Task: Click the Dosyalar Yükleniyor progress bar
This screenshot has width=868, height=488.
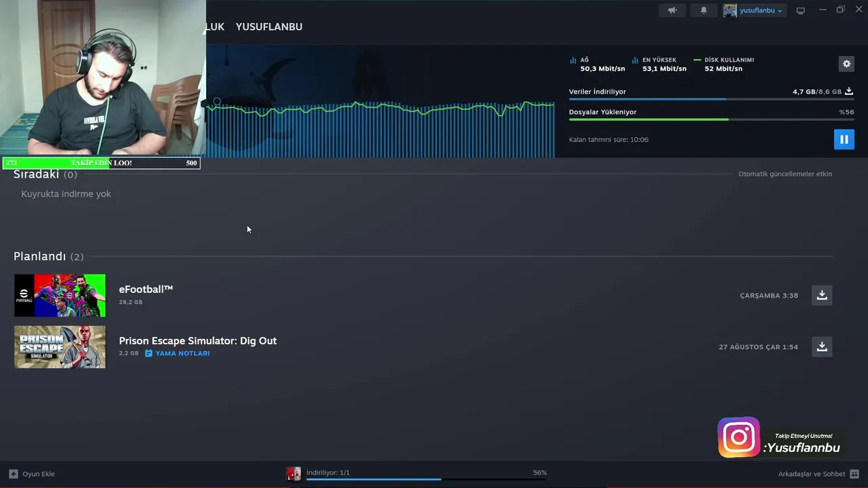Action: (x=711, y=120)
